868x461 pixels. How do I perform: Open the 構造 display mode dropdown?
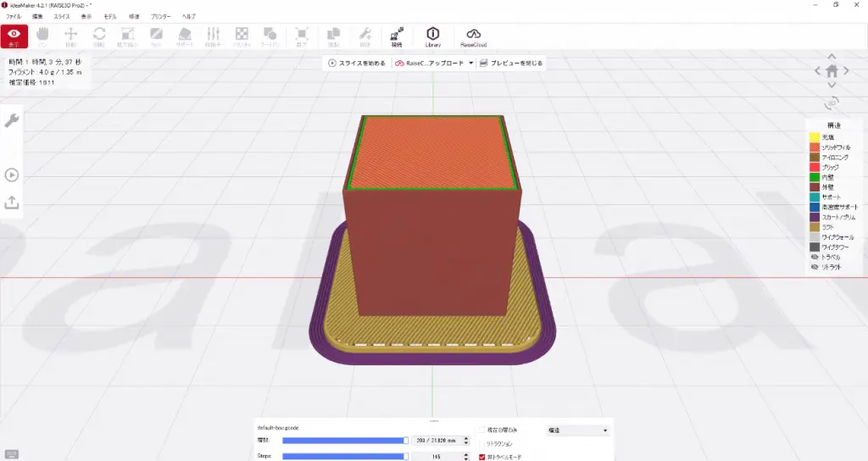click(578, 430)
